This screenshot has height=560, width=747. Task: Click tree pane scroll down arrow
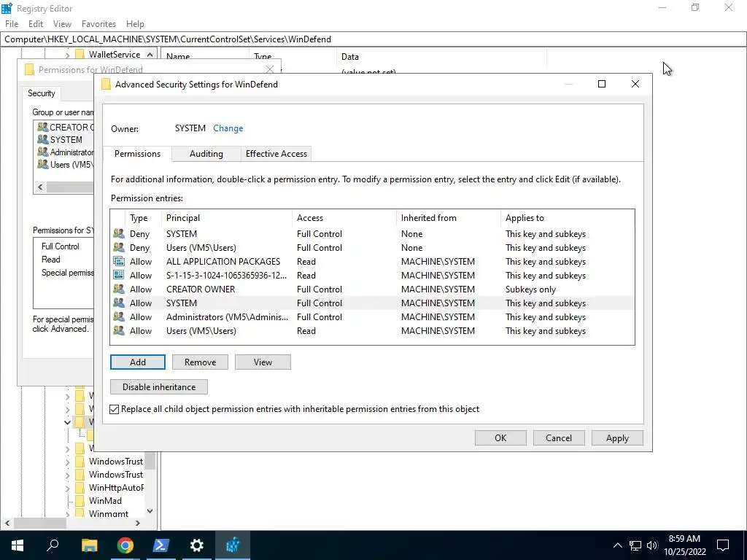[150, 511]
